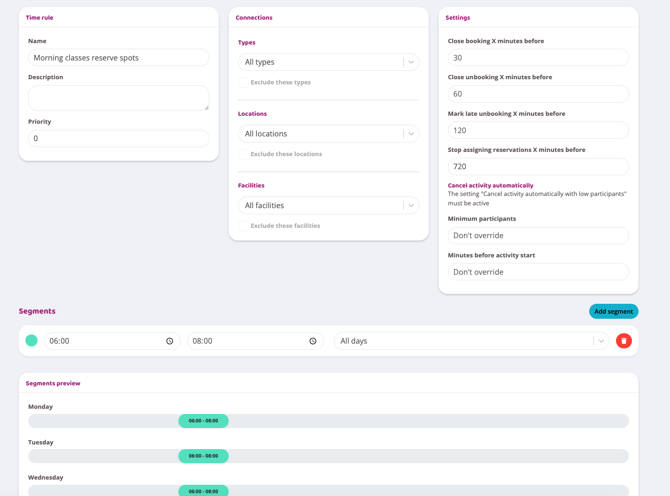This screenshot has width=670, height=496.
Task: Click the Priority input field
Action: 118,138
